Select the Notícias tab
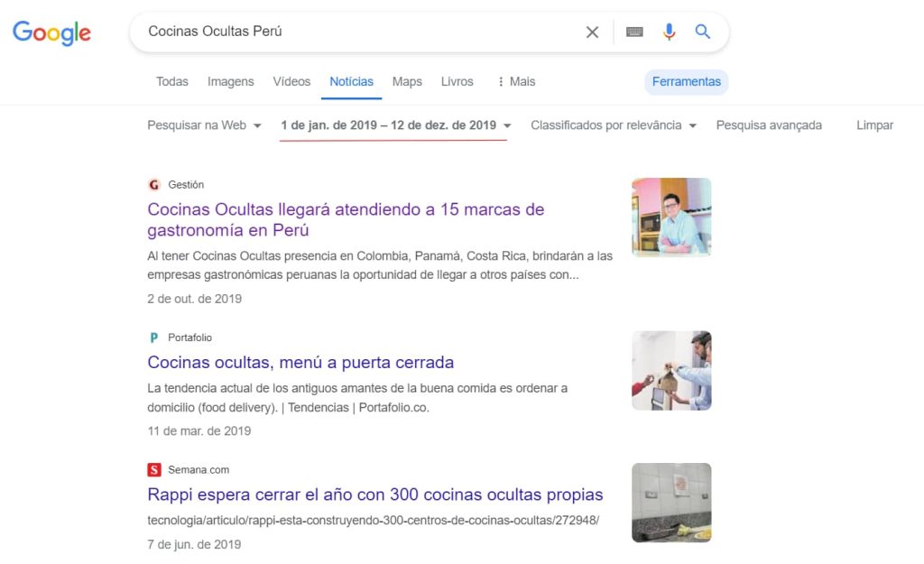This screenshot has width=924, height=564. tap(351, 81)
